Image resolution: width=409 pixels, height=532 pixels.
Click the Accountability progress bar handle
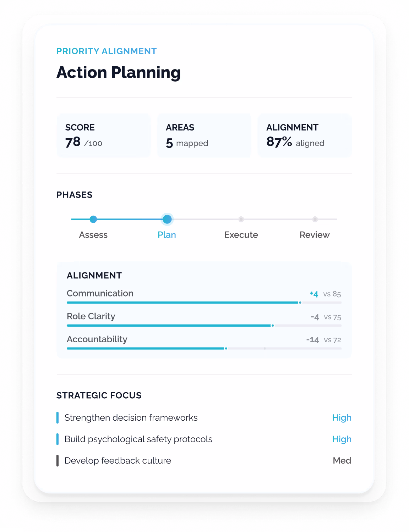click(x=226, y=348)
